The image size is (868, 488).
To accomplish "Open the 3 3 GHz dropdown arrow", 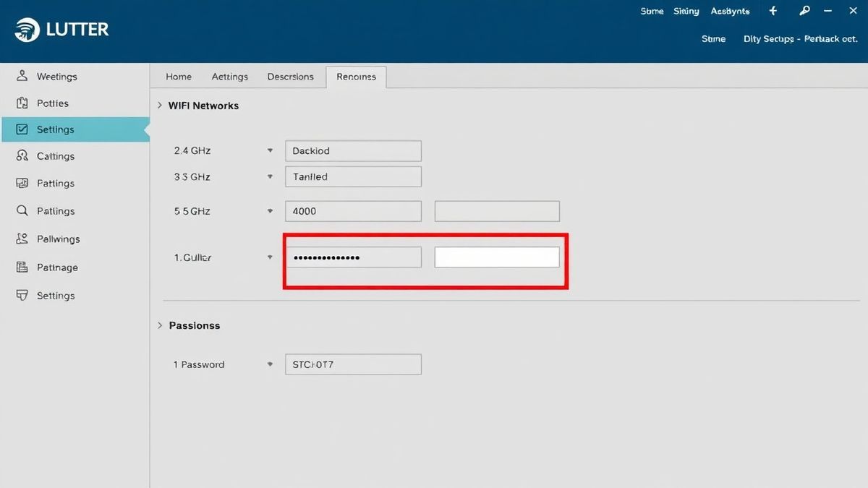I will click(270, 176).
